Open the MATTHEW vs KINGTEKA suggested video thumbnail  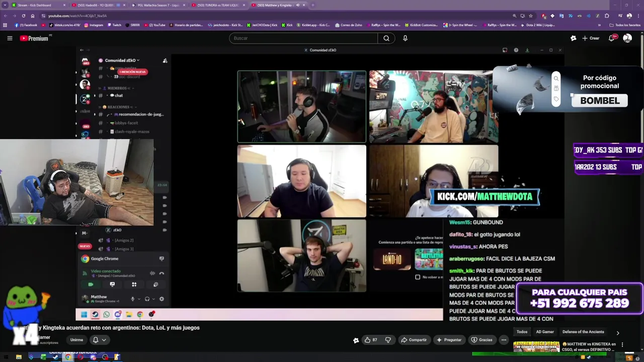click(x=536, y=347)
